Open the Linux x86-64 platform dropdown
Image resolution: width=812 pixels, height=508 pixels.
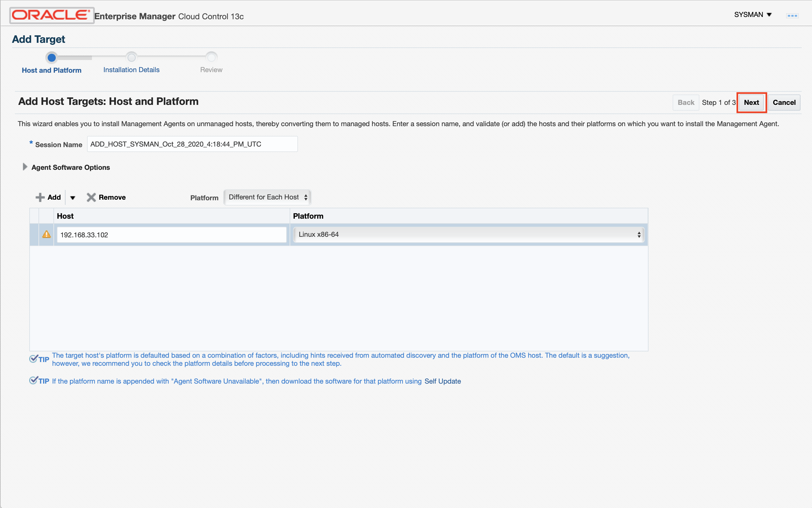[469, 234]
